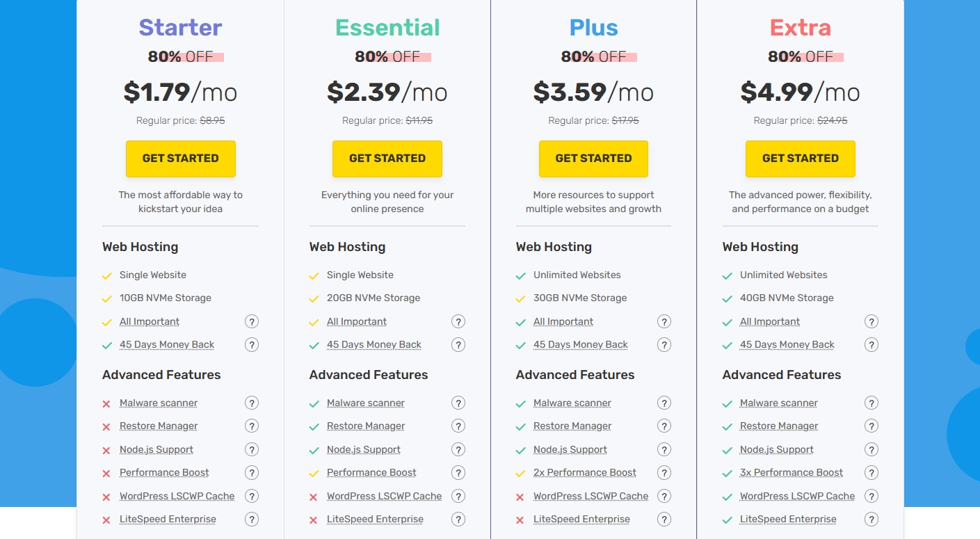The height and width of the screenshot is (539, 980).
Task: Click help icon next to Starter Malware scanner
Action: tap(252, 403)
